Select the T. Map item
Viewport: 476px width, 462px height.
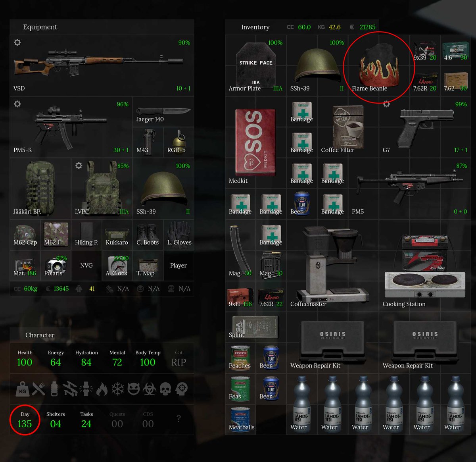click(148, 266)
